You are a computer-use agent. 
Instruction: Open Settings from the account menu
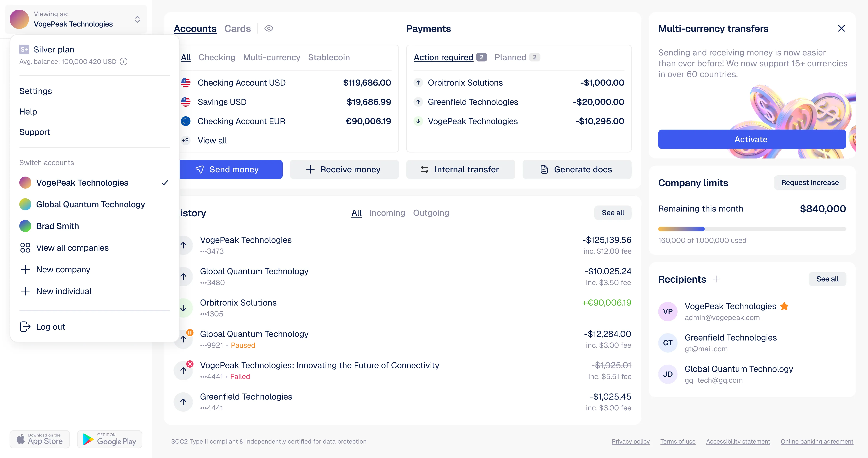point(36,91)
